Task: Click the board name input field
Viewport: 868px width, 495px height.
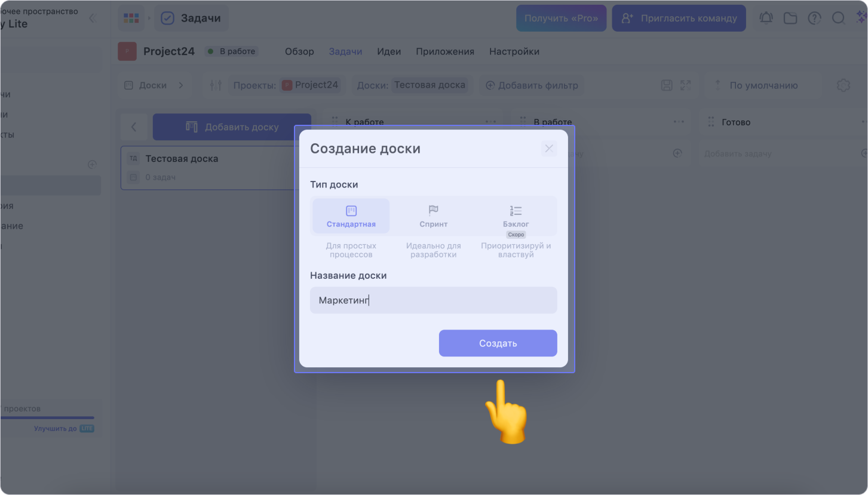Action: pyautogui.click(x=433, y=300)
